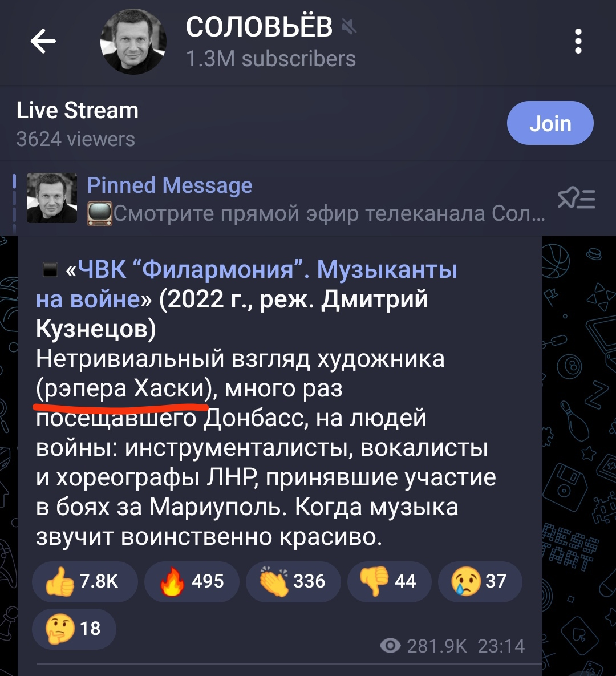Tap the back arrow icon
Screen dimensions: 616x676
(x=43, y=41)
